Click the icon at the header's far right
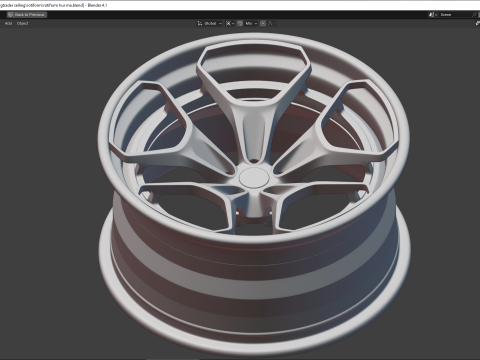This screenshot has height=360, width=480. pos(477,23)
